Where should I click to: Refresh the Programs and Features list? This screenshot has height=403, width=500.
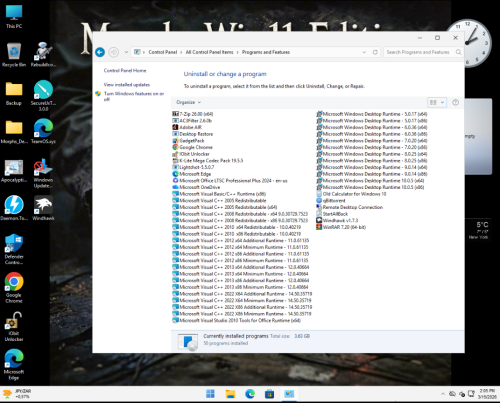375,52
